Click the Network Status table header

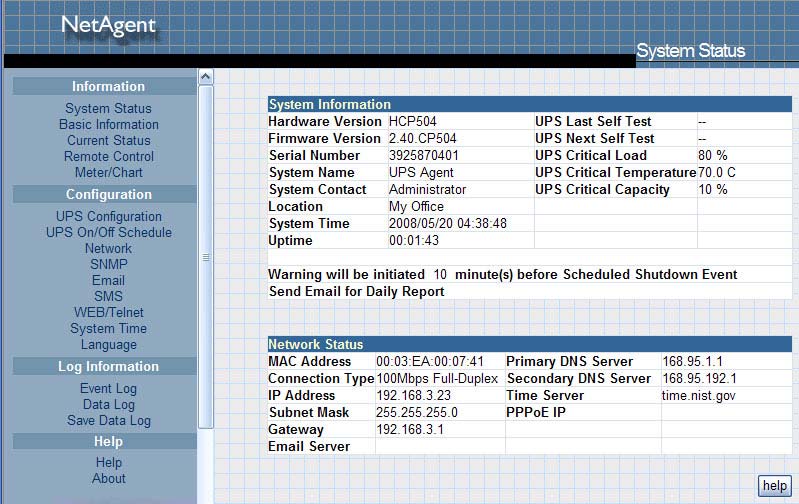pyautogui.click(x=529, y=344)
